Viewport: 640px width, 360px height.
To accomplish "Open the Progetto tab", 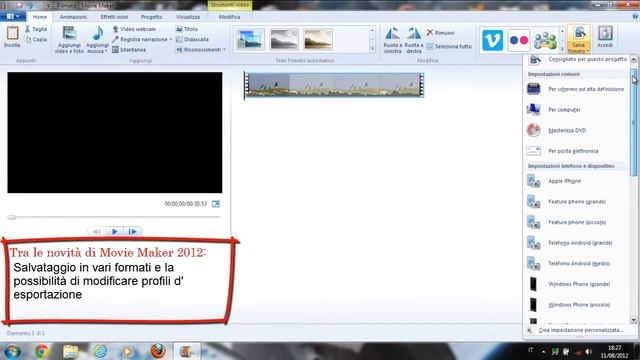I will pyautogui.click(x=151, y=17).
